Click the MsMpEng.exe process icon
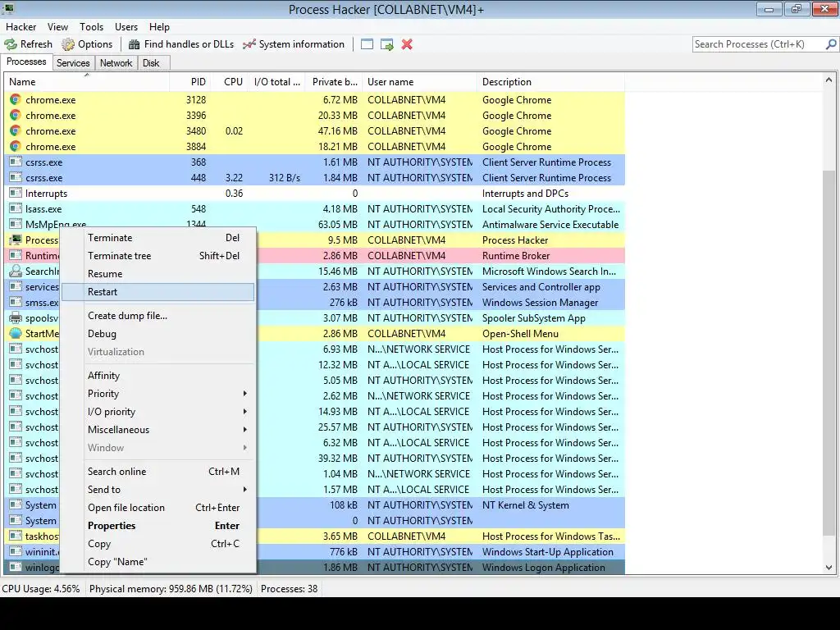Screen dimensions: 840x630 [16, 224]
